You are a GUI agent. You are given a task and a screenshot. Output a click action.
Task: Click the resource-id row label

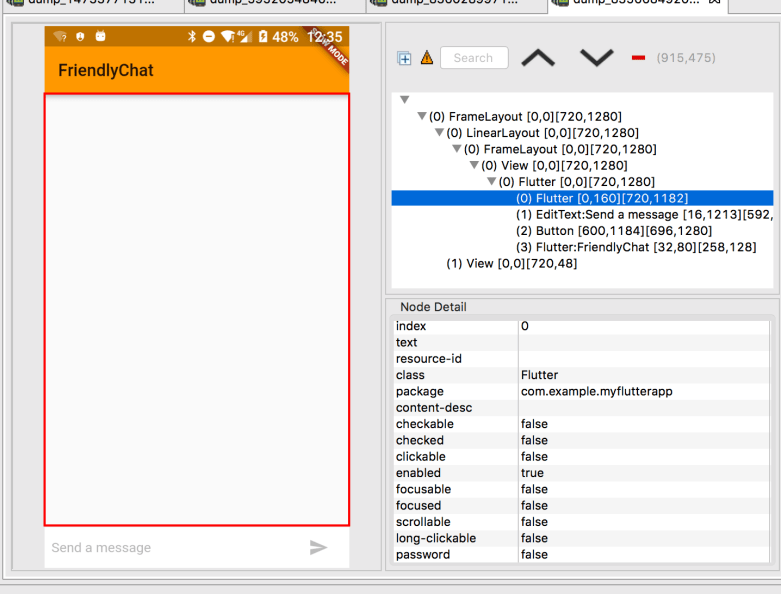(429, 358)
